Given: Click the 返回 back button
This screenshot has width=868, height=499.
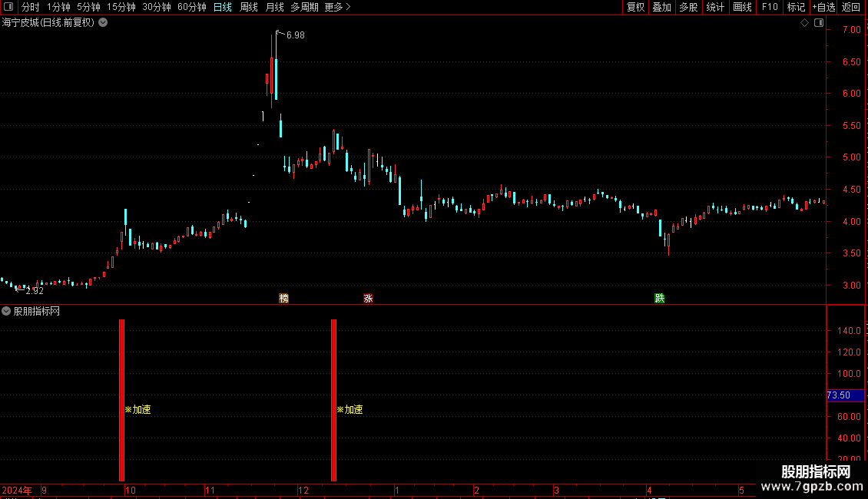Looking at the screenshot, I should click(x=851, y=7).
